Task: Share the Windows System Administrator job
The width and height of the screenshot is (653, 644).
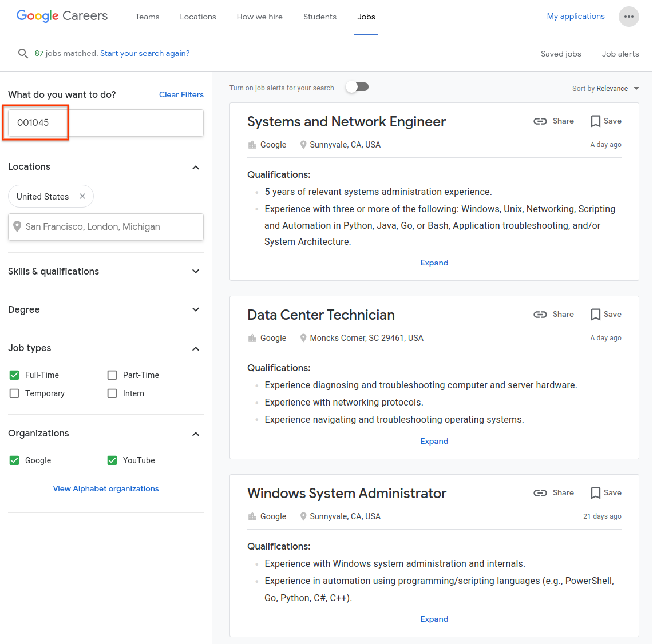Action: click(x=553, y=493)
